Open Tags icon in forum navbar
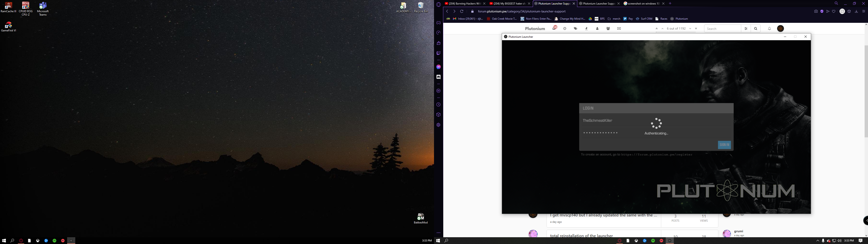 [x=576, y=29]
